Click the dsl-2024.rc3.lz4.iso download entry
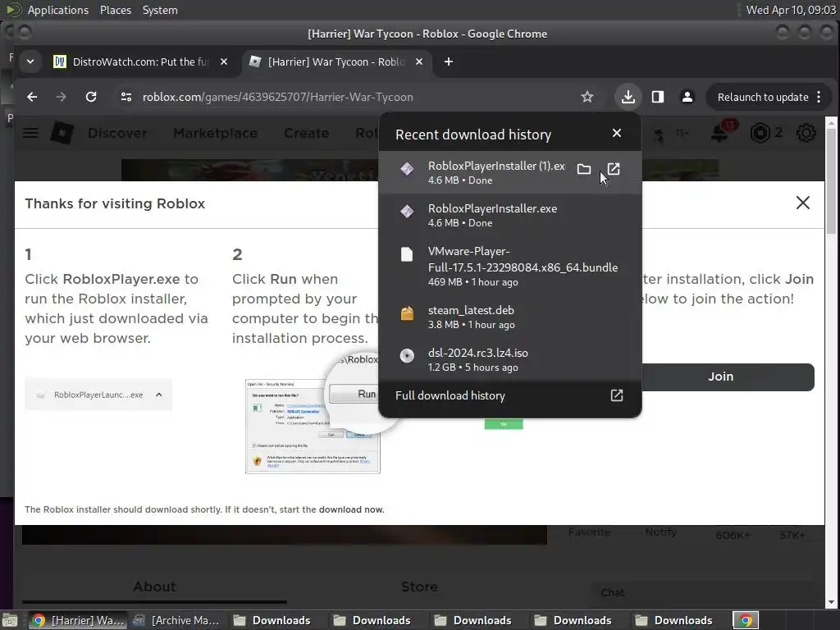This screenshot has height=630, width=840. (510, 359)
